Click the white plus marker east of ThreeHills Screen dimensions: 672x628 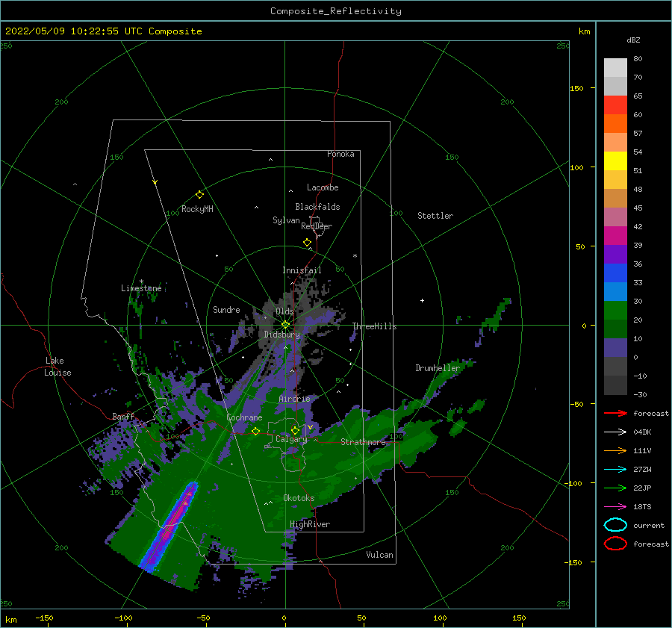(x=422, y=300)
